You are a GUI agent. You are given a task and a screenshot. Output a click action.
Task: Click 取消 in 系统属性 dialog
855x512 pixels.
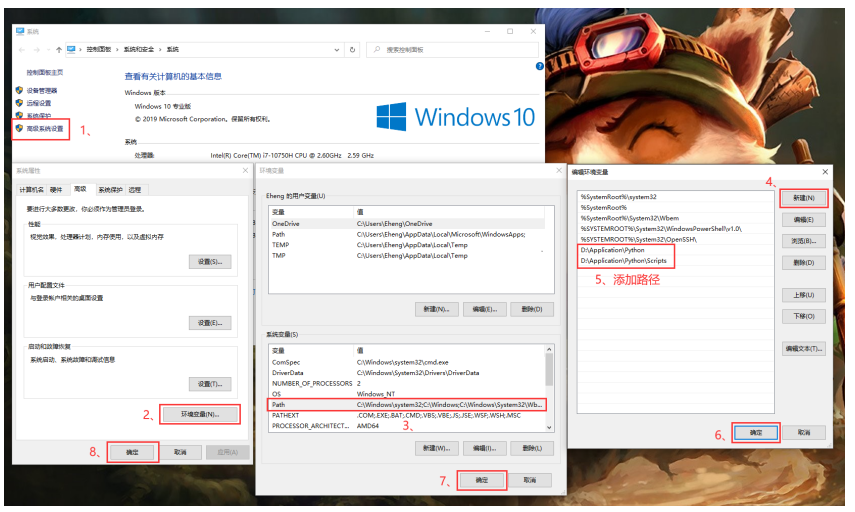click(x=180, y=453)
